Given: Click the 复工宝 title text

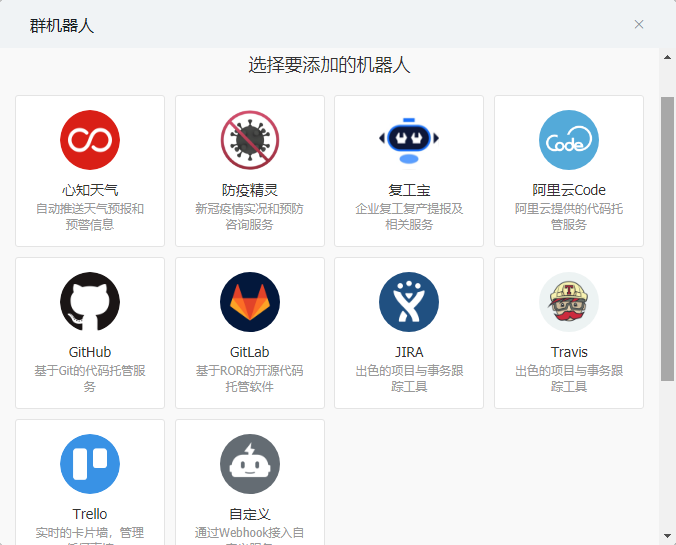Looking at the screenshot, I should (409, 190).
